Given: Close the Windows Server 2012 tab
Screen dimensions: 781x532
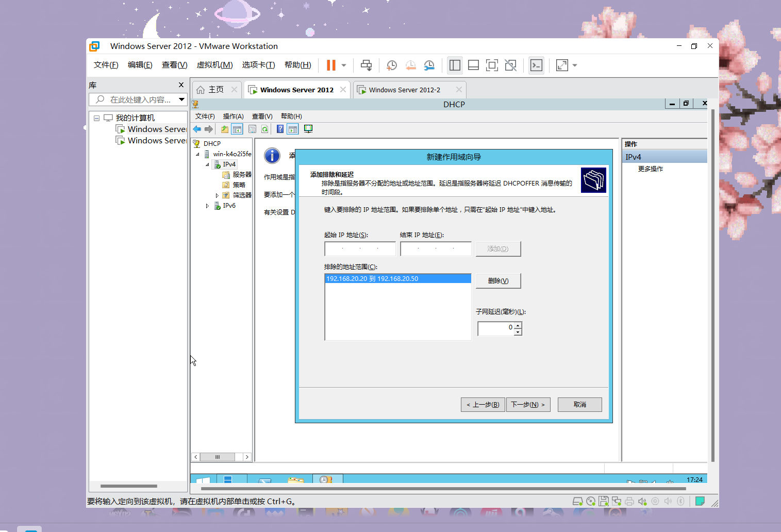Looking at the screenshot, I should 343,90.
